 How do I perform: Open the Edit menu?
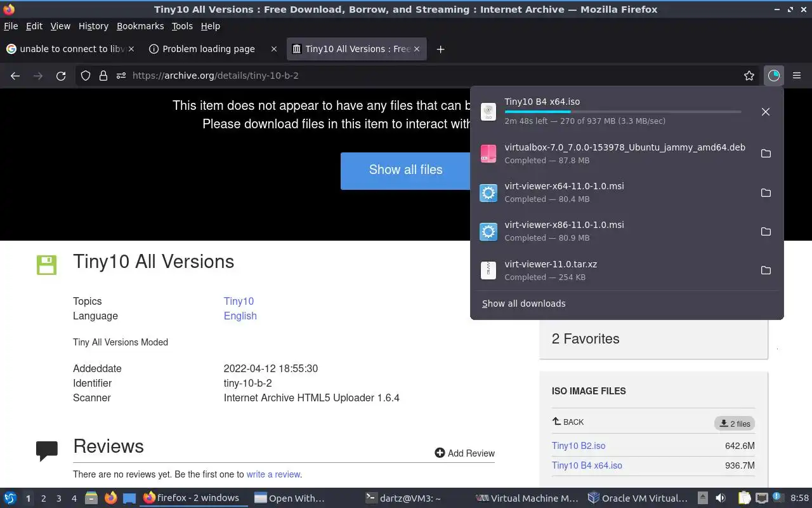point(34,26)
